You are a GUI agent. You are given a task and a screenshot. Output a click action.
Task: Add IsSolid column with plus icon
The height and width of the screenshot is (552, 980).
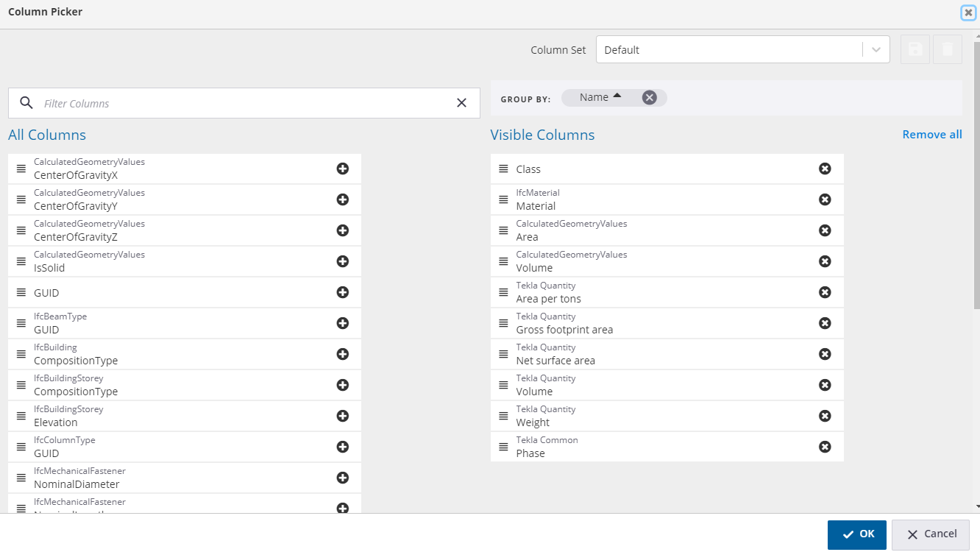(x=342, y=261)
